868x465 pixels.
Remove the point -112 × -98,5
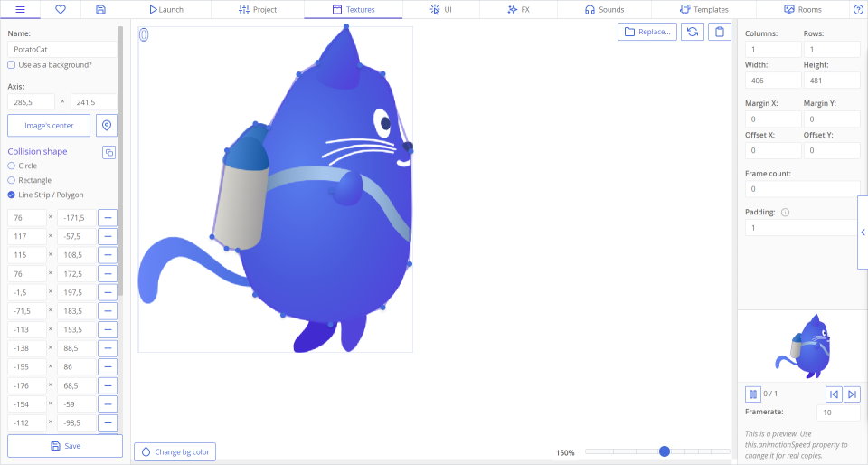click(x=108, y=422)
